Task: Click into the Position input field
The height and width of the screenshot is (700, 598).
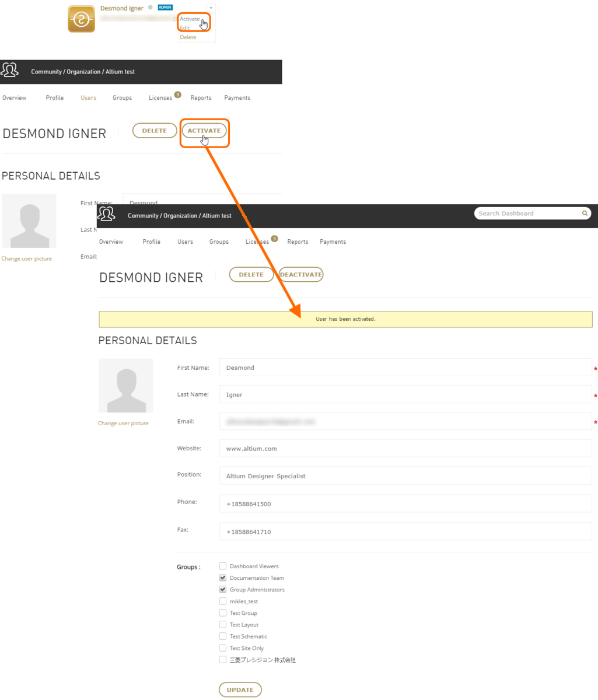Action: coord(405,476)
